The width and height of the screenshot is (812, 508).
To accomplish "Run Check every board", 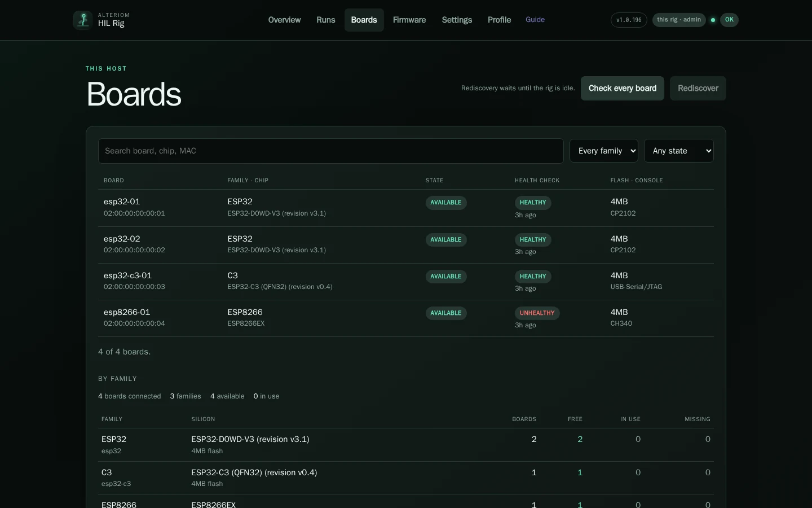I will pyautogui.click(x=623, y=88).
